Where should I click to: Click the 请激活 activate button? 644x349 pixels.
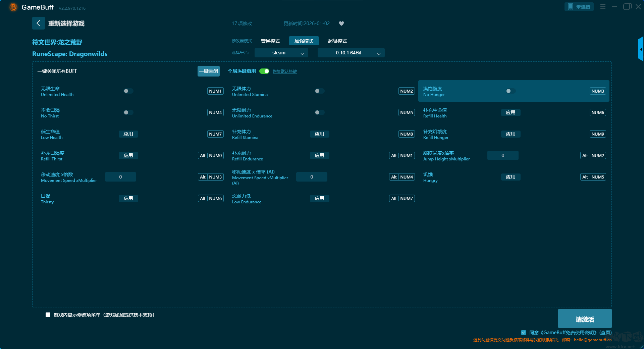585,318
